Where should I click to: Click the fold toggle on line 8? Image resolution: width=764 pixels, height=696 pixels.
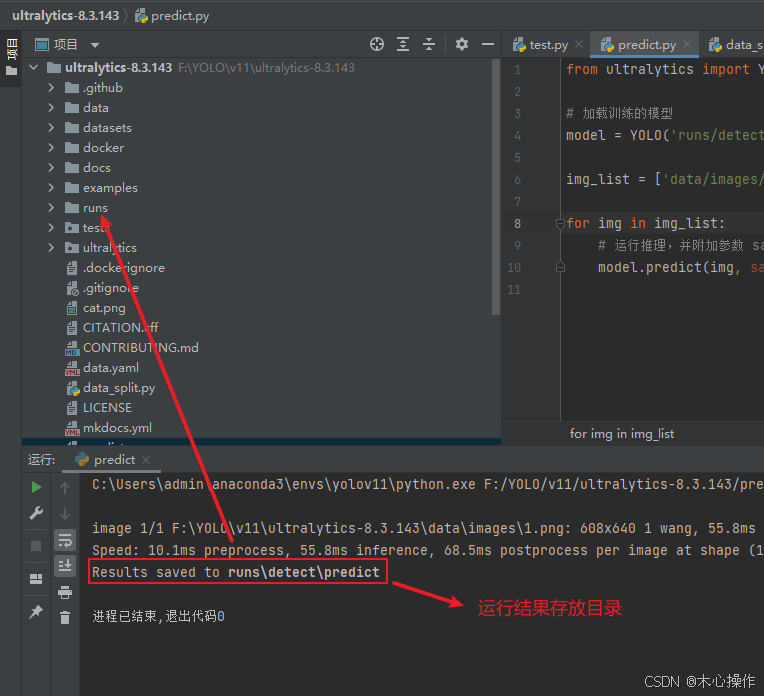560,223
